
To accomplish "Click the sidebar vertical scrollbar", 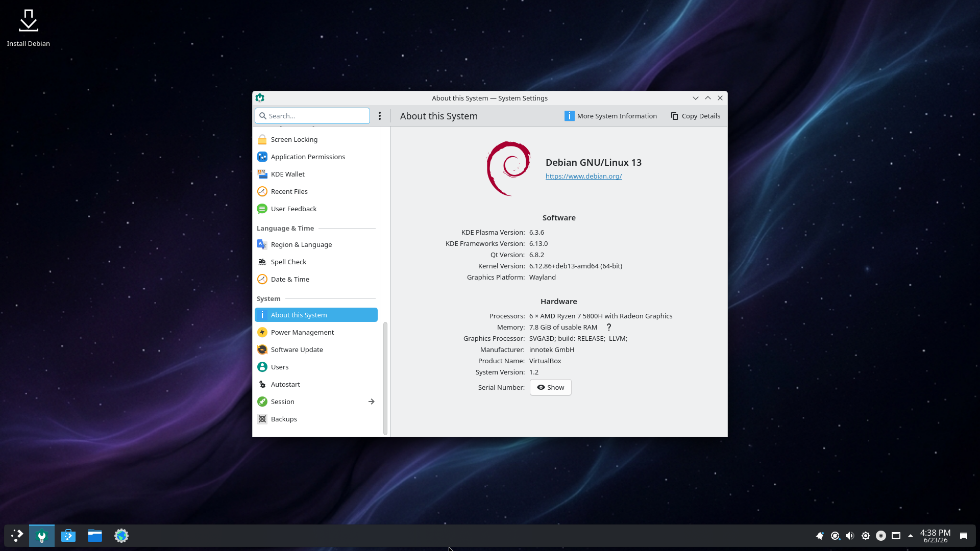I will pos(385,378).
